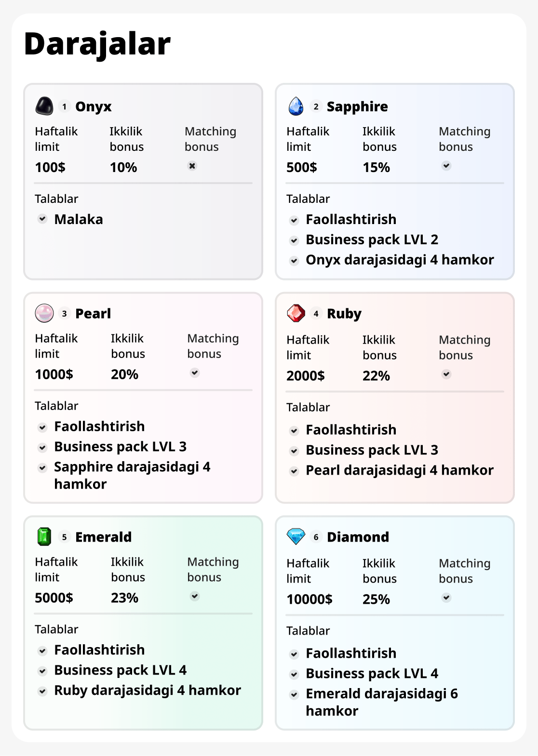
Task: Click the Onyx matching bonus cross icon
Action: pyautogui.click(x=192, y=166)
